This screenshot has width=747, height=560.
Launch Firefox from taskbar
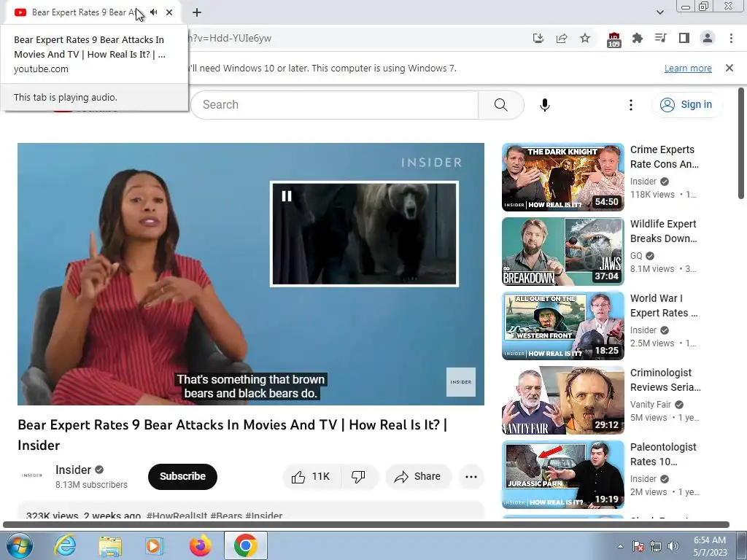[200, 545]
